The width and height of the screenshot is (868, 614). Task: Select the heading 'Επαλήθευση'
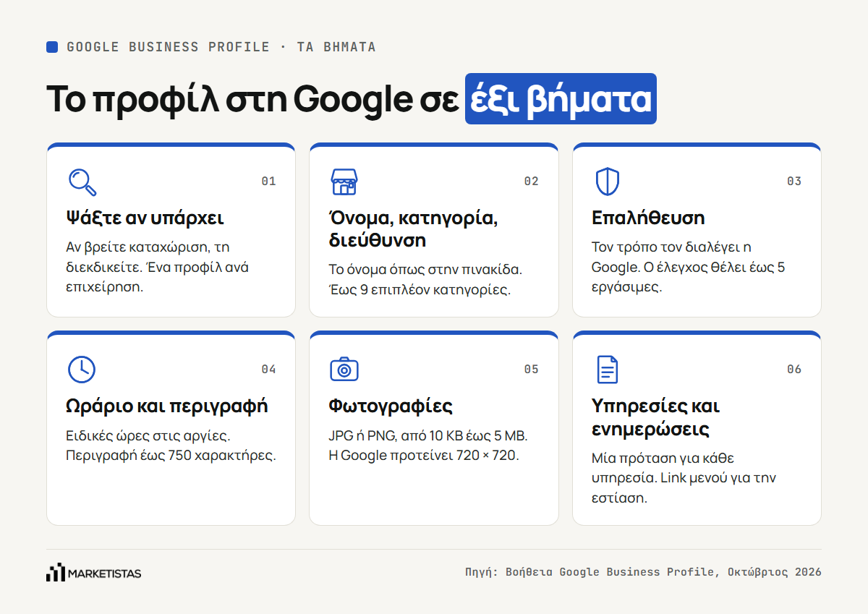pyautogui.click(x=648, y=218)
